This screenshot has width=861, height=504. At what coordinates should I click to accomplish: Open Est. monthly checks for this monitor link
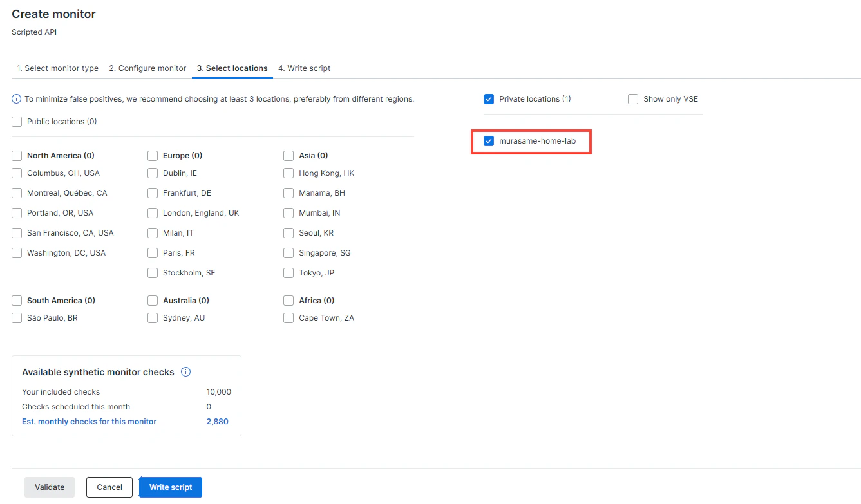90,422
